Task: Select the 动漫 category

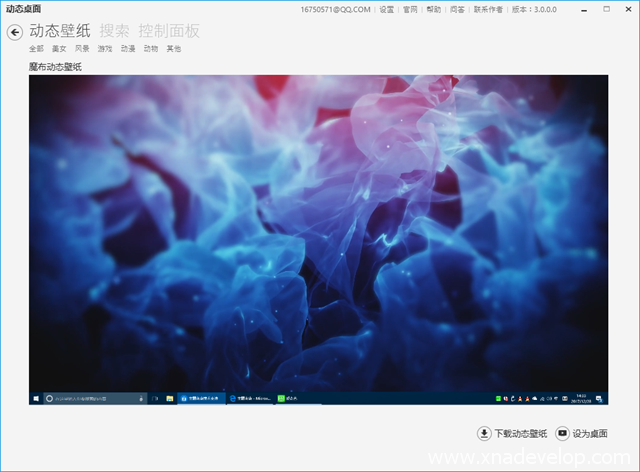Action: click(128, 48)
